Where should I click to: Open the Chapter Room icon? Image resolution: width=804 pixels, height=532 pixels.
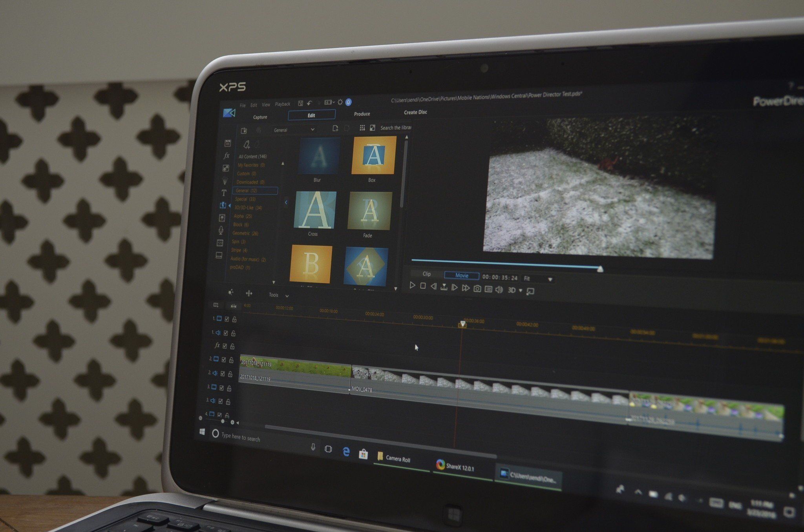[220, 243]
